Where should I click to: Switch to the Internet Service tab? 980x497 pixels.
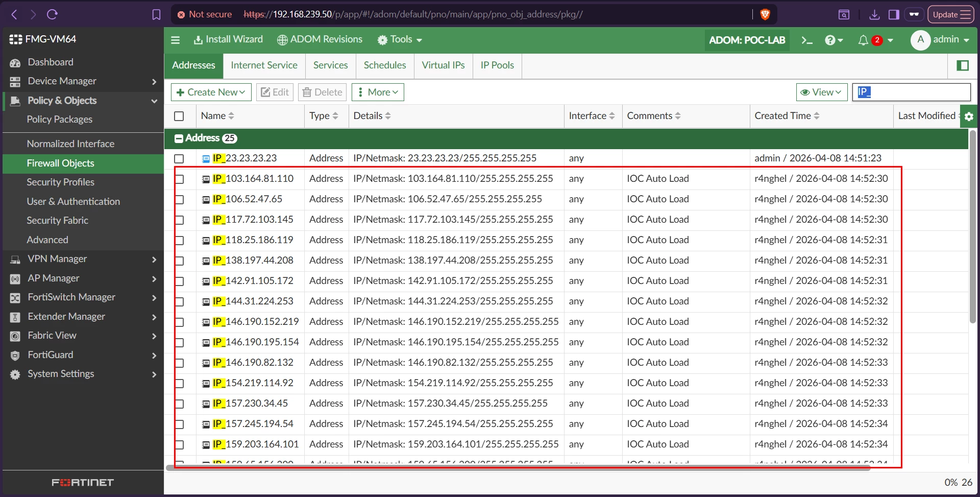click(x=264, y=65)
